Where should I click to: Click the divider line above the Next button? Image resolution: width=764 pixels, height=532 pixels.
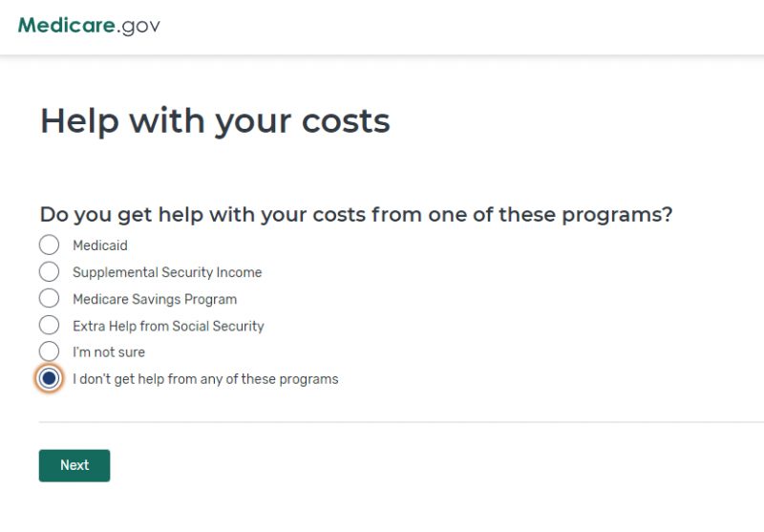click(x=401, y=422)
